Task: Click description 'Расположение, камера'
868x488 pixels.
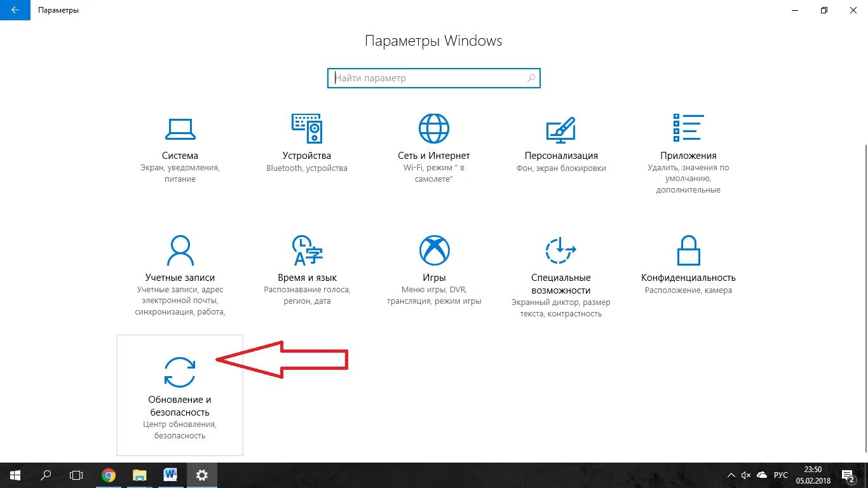Action: 688,290
